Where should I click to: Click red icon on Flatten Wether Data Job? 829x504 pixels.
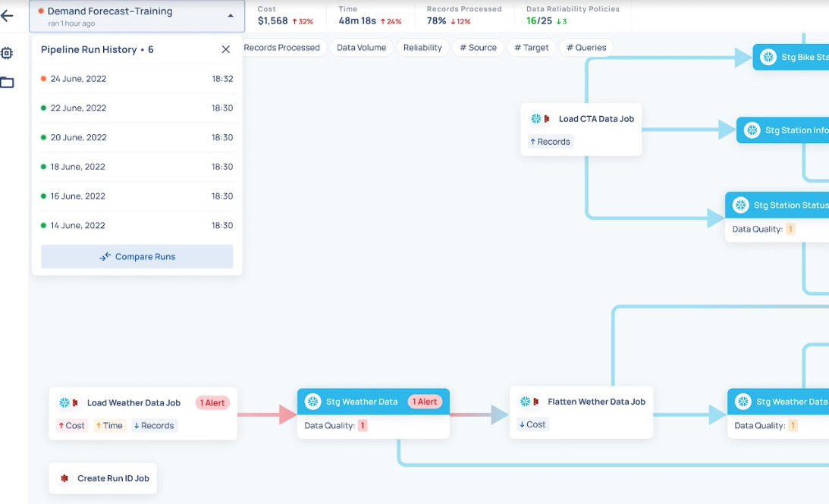pyautogui.click(x=536, y=402)
